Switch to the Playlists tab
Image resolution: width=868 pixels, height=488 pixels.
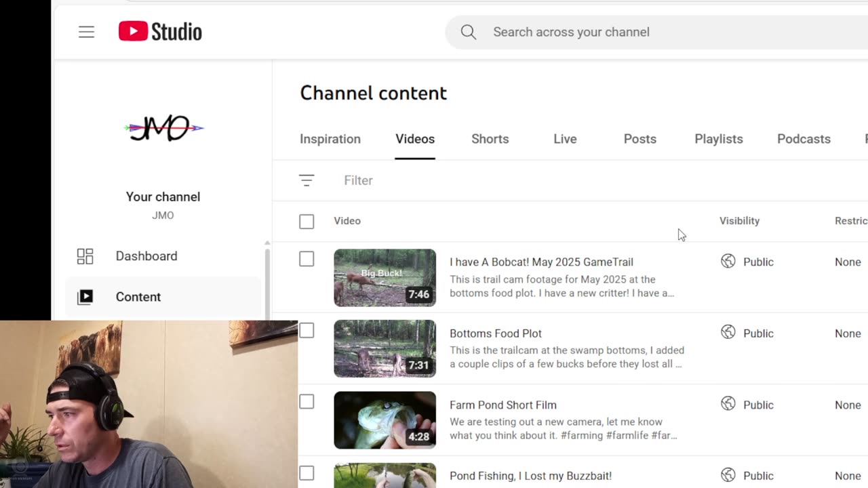(719, 139)
